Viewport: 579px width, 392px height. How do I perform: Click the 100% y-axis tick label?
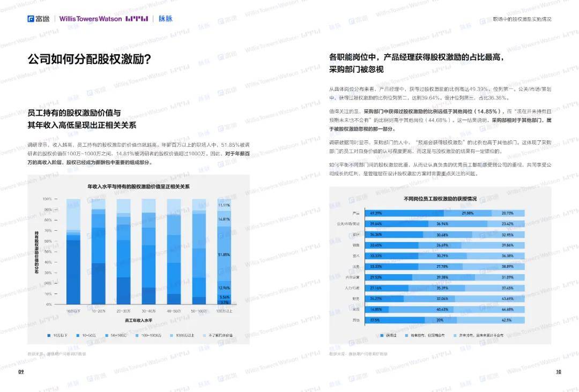(47, 199)
